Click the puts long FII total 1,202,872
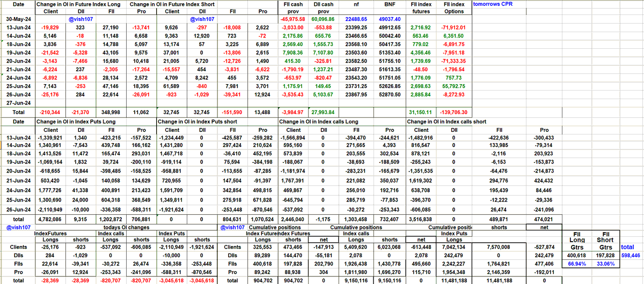 coord(112,219)
